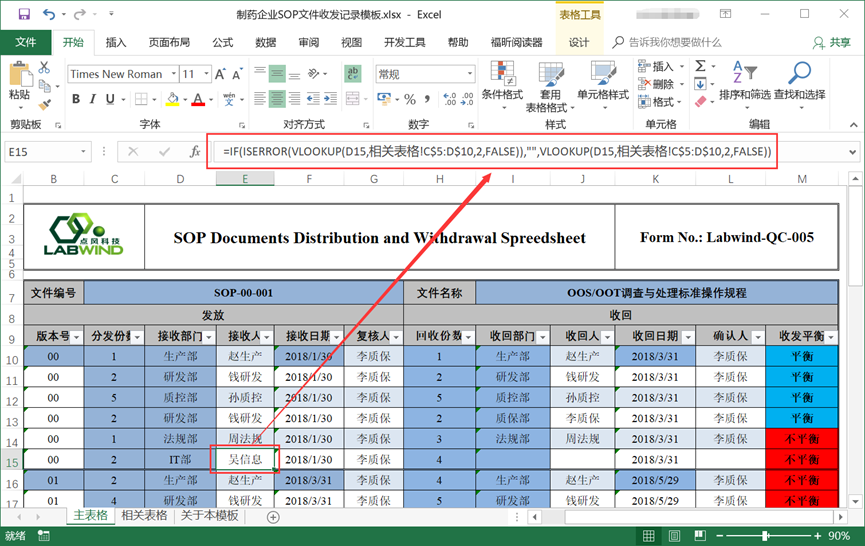Click the zoom slider in status bar
Image resolution: width=865 pixels, height=546 pixels.
(765, 537)
